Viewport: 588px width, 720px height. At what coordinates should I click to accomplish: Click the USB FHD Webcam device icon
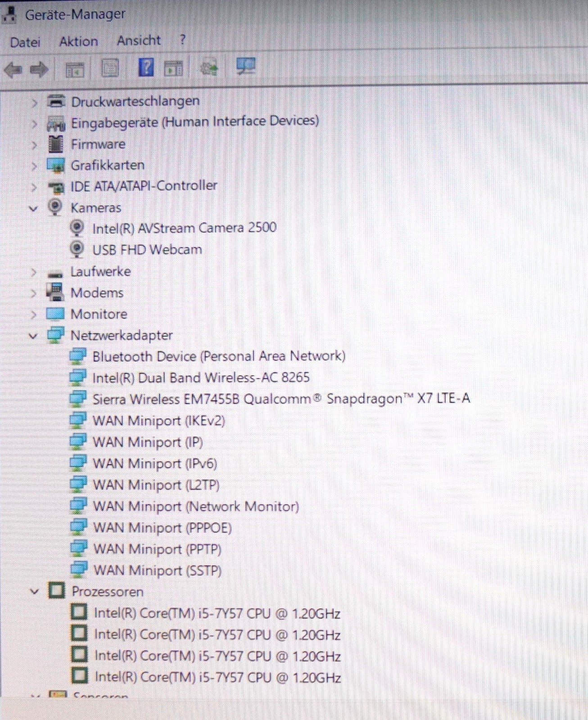[x=77, y=250]
